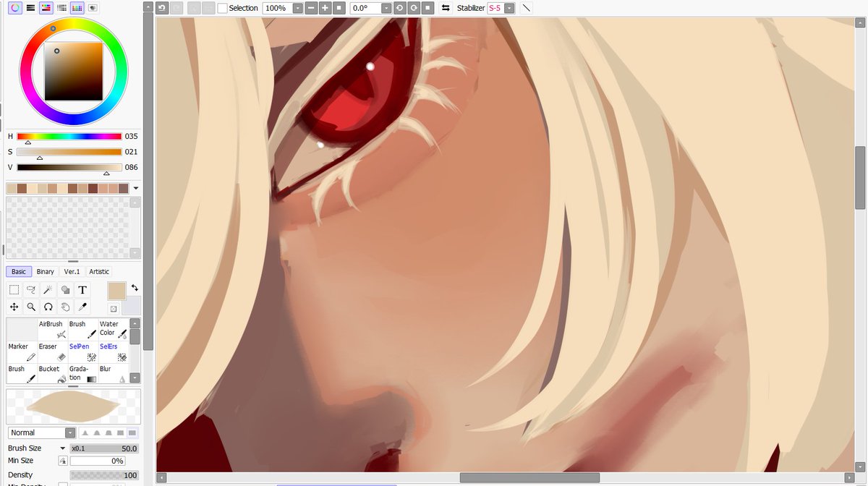The image size is (868, 486).
Task: Select the Shape tool
Action: click(x=65, y=289)
